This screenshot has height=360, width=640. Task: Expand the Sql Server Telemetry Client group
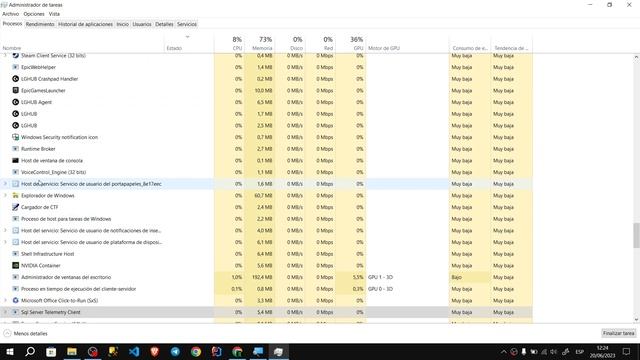point(5,312)
